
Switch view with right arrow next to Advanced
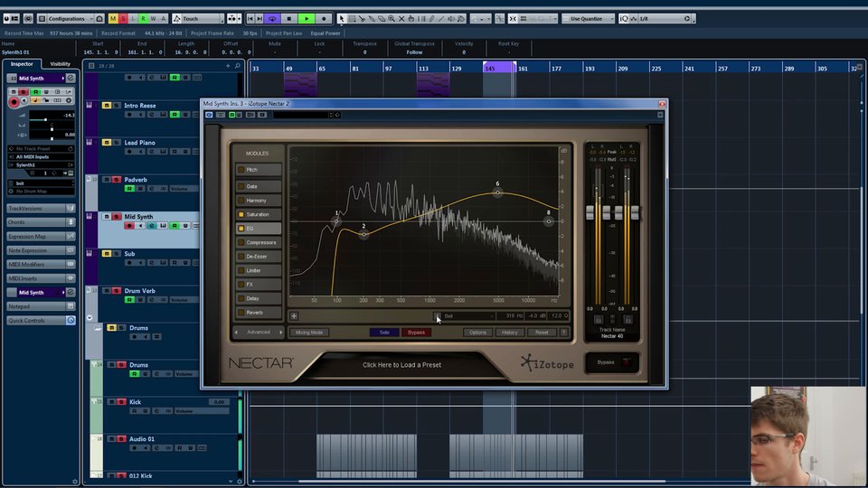tap(280, 333)
